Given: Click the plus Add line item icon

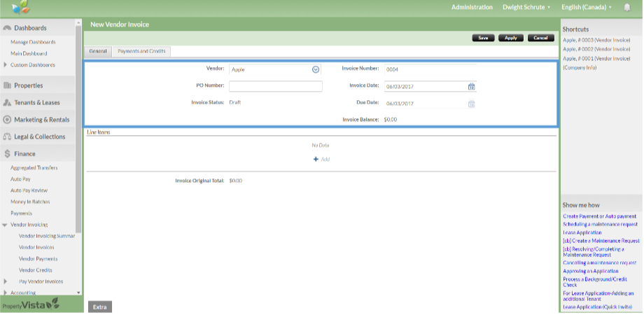Looking at the screenshot, I should coord(316,160).
